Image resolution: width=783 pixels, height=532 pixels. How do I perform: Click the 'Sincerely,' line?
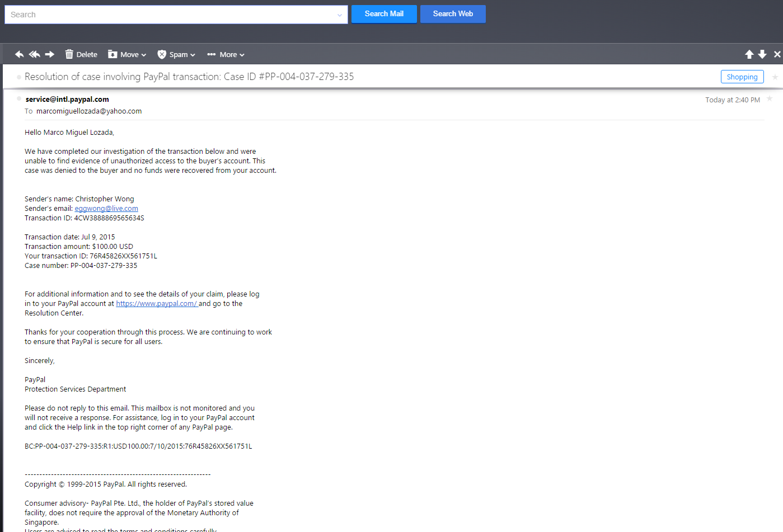point(40,361)
